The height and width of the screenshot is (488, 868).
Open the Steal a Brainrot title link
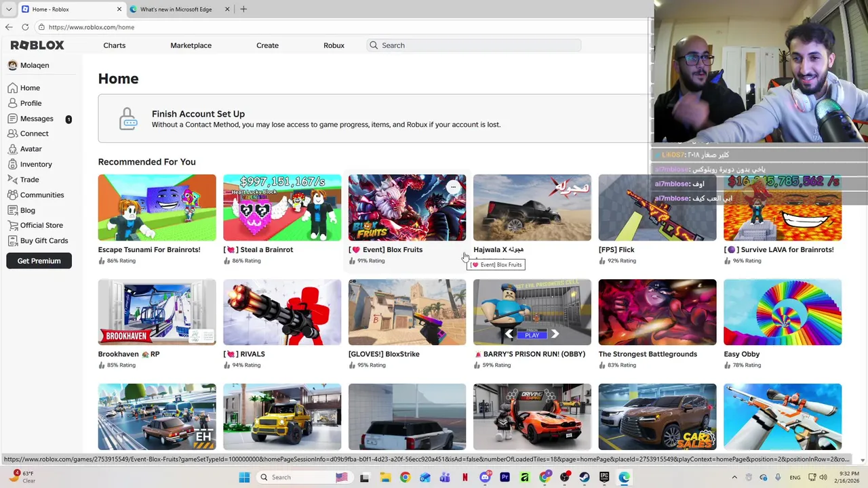[x=258, y=249]
